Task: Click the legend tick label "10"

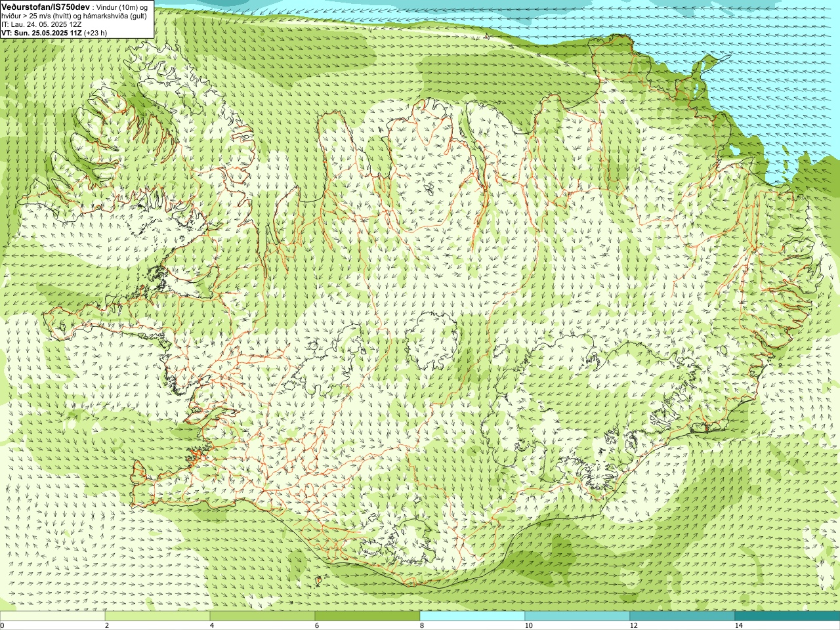Action: [x=528, y=625]
